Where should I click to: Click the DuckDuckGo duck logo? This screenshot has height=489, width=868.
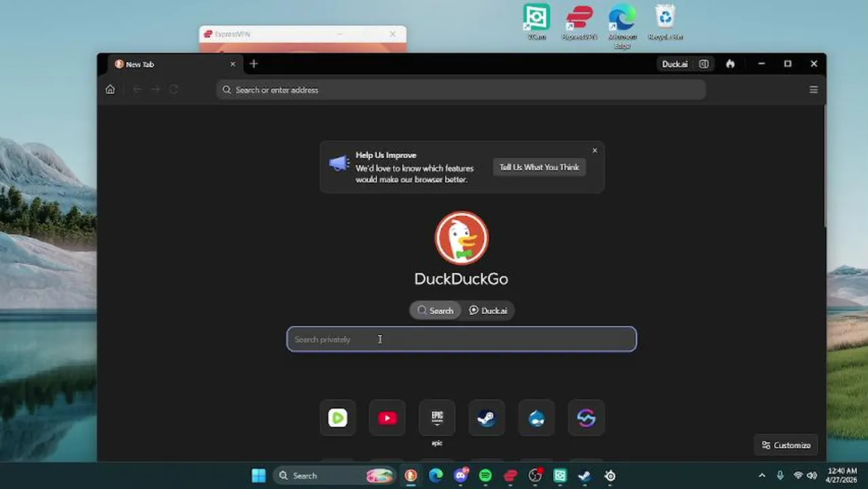tap(462, 238)
